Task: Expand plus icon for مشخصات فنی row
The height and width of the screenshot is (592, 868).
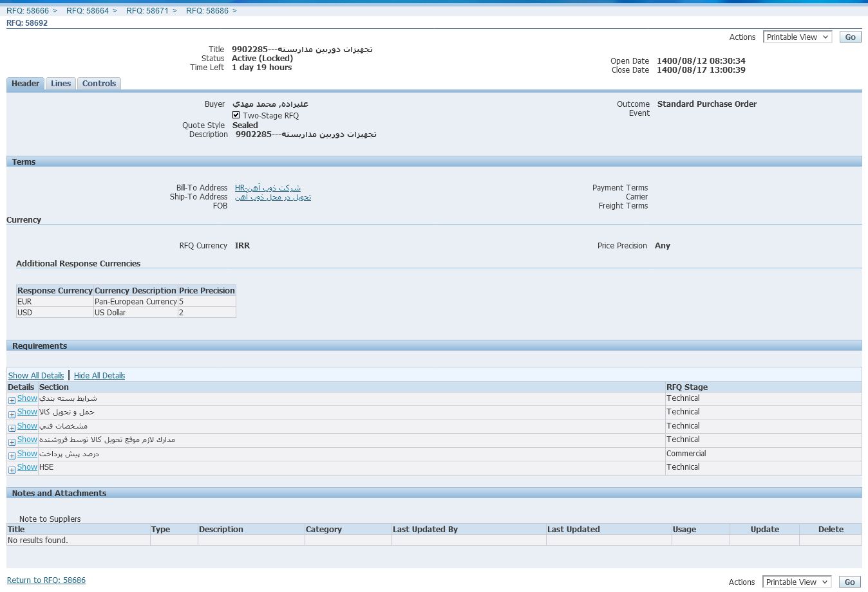Action: 12,428
